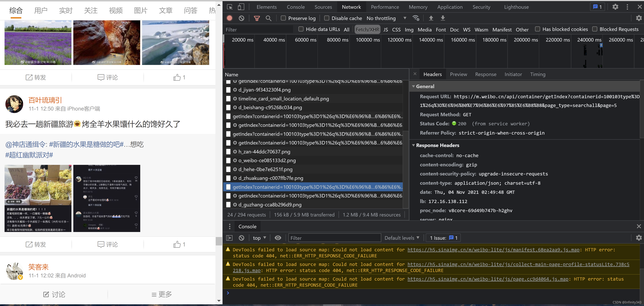The height and width of the screenshot is (306, 644).
Task: Collapse the General section
Action: click(x=413, y=86)
